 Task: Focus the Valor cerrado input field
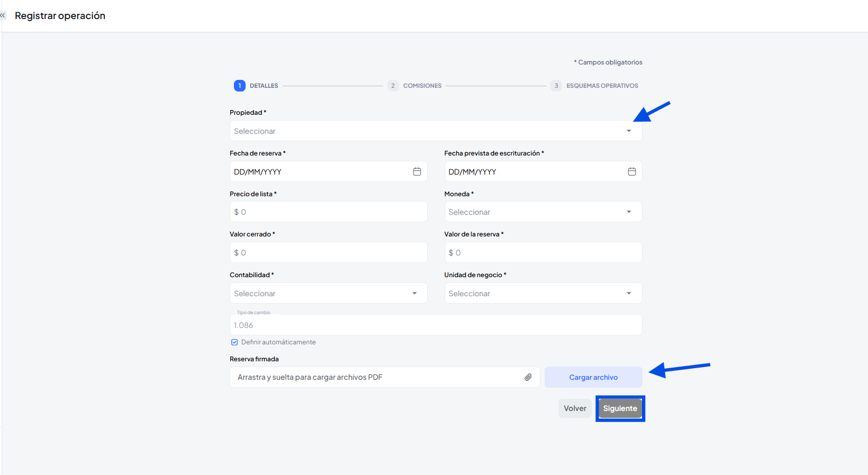[328, 252]
